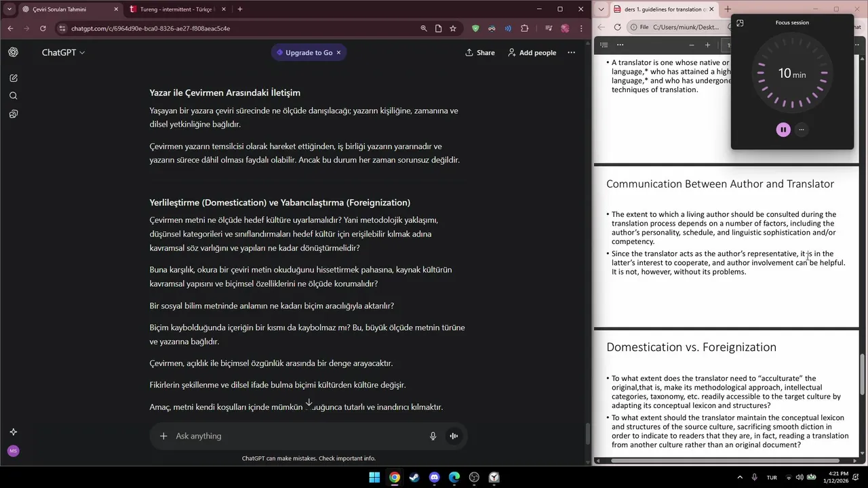Open Steam from the taskbar
This screenshot has width=868, height=488.
pyautogui.click(x=414, y=477)
